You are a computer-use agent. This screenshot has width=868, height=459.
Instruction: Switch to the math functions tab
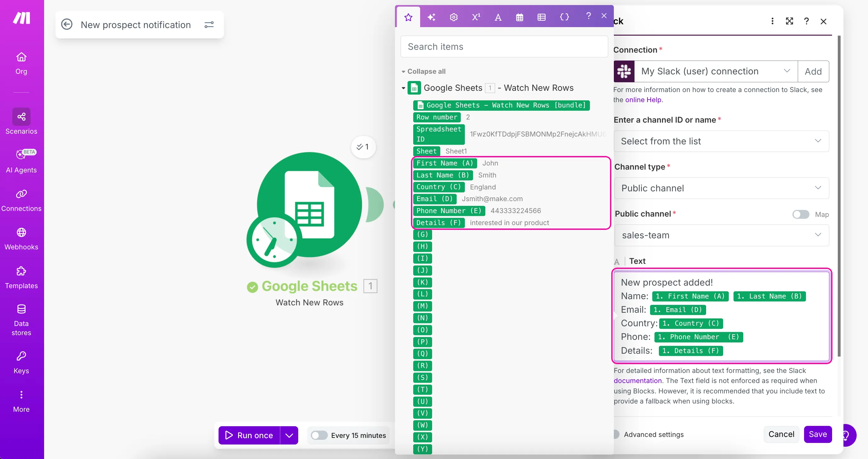[x=476, y=17]
